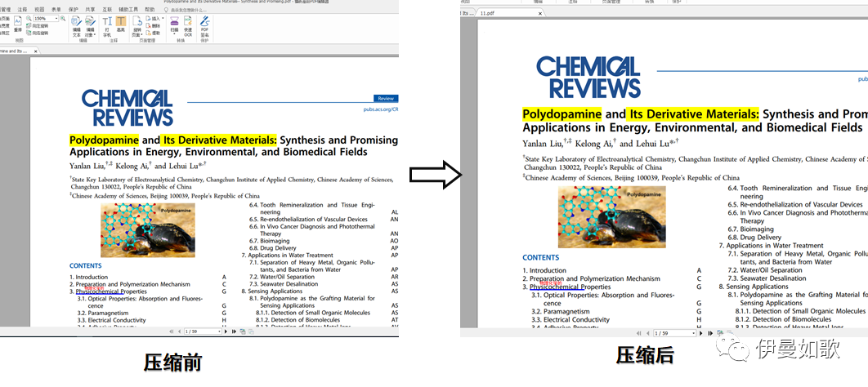Screen dimensions: 868x387
Task: Click the 编辑文本 (Edit Text) icon
Action: pyautogui.click(x=76, y=21)
